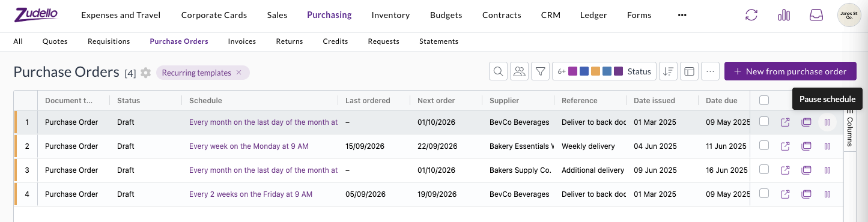Screen dimensions: 868x222
Task: Click the search magnifier icon
Action: point(498,71)
